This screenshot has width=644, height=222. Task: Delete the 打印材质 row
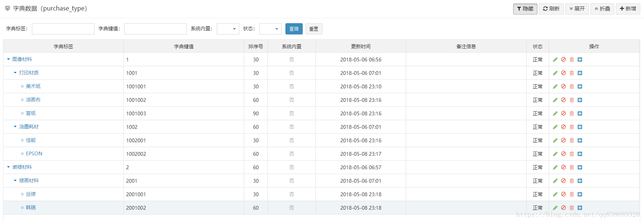(572, 73)
